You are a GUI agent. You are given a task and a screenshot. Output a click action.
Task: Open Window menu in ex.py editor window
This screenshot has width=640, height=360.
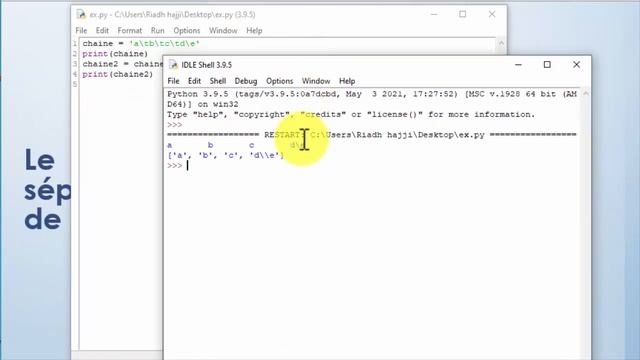click(223, 31)
